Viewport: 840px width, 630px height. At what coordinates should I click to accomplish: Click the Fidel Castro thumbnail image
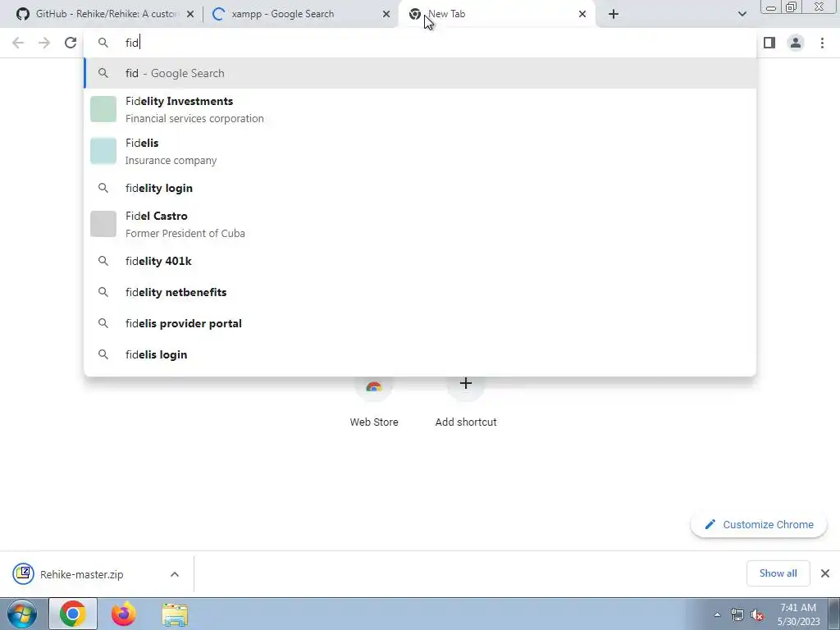click(103, 224)
